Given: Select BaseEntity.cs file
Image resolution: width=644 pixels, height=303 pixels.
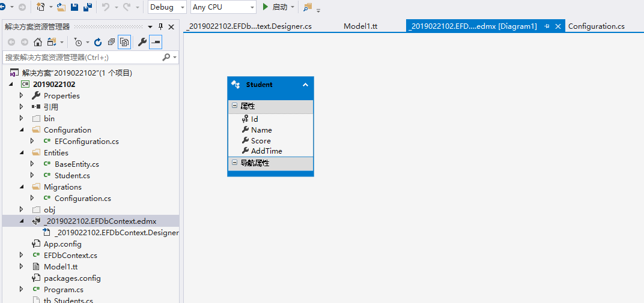Looking at the screenshot, I should coord(76,164).
